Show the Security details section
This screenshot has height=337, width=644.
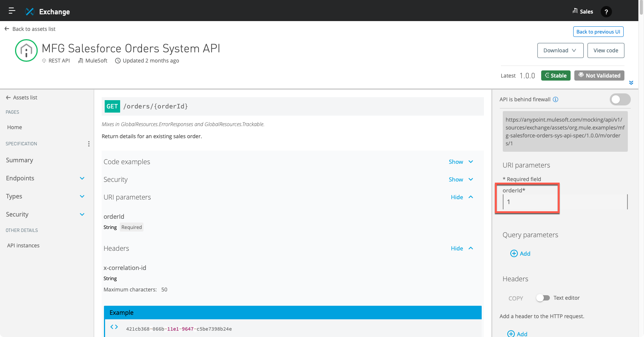click(461, 180)
